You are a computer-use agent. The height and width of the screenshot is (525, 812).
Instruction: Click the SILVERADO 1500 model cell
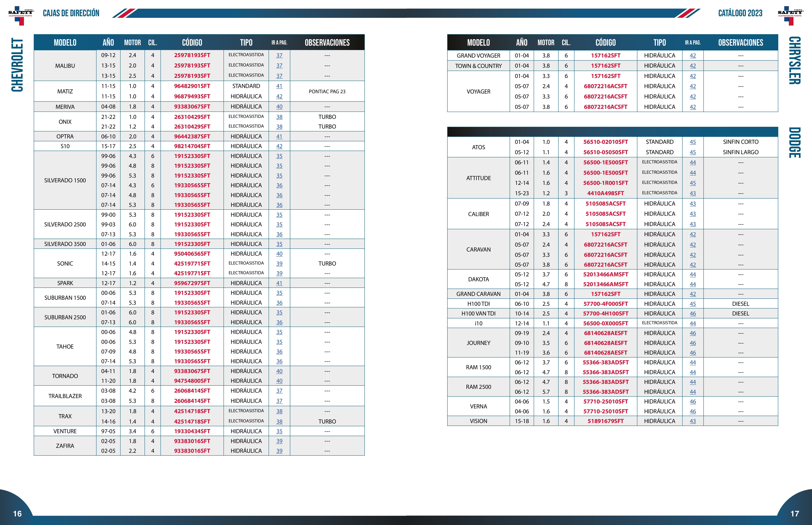[x=65, y=180]
